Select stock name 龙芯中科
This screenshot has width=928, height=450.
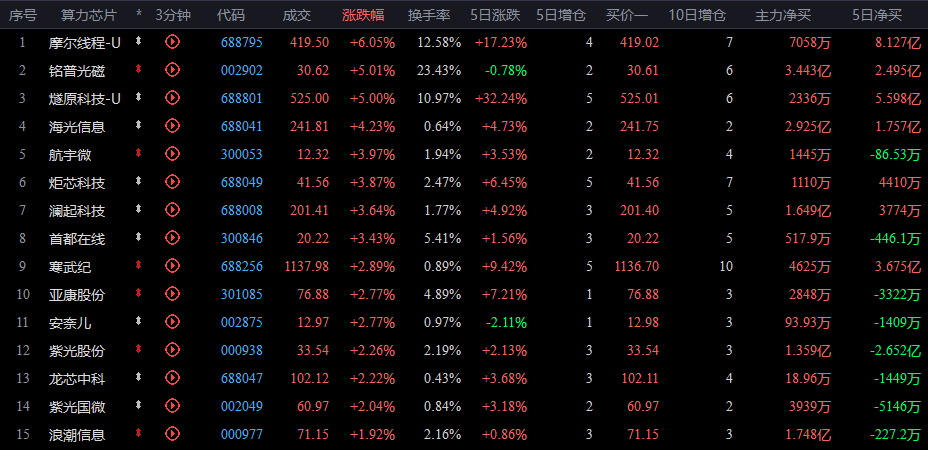pos(77,379)
